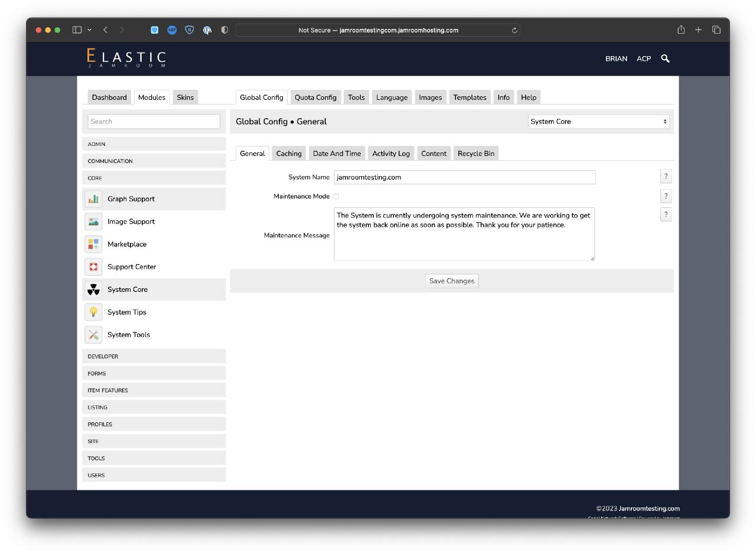The width and height of the screenshot is (756, 553).
Task: Select the Support Center lifebuoy icon
Action: pyautogui.click(x=93, y=267)
